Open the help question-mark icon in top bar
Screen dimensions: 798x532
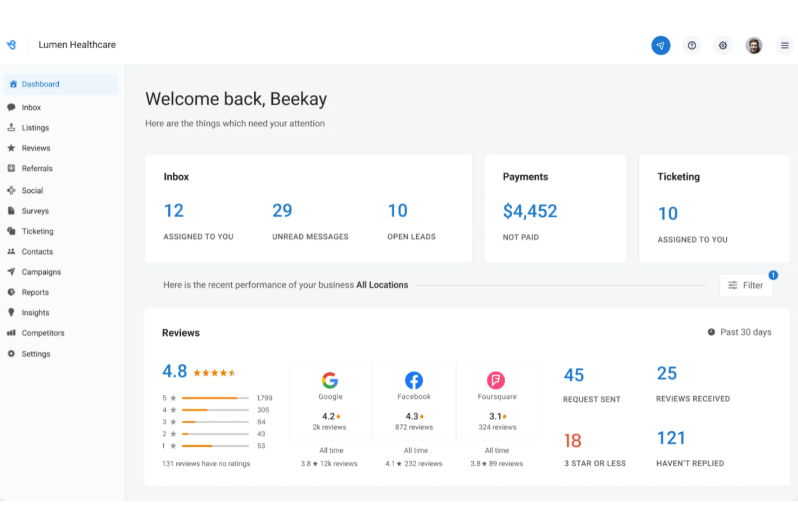coord(692,45)
